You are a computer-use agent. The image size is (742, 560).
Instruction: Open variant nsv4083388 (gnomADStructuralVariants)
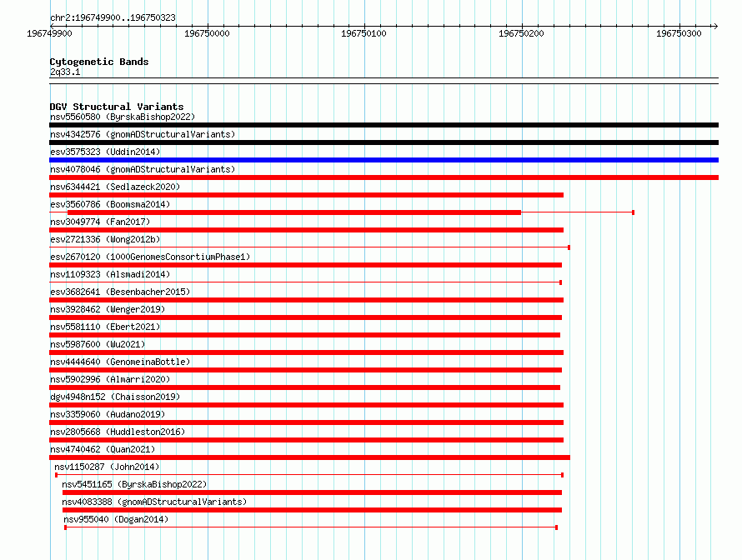pyautogui.click(x=154, y=502)
